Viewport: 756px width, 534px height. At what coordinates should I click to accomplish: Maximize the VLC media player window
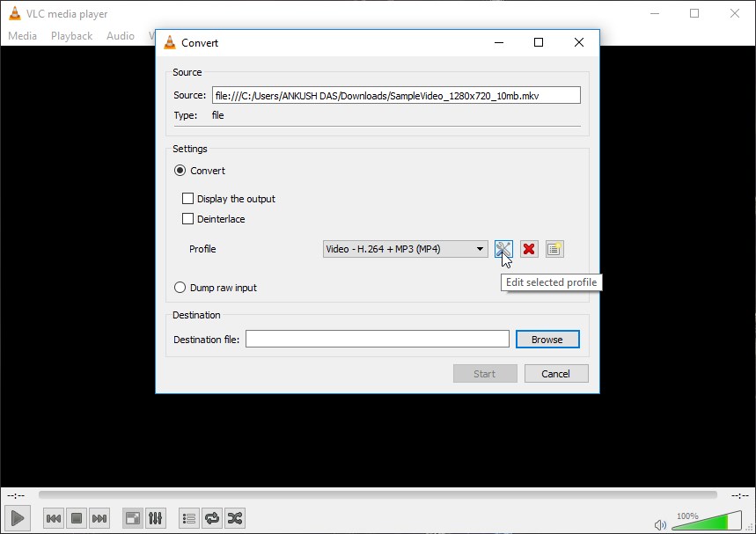tap(694, 13)
